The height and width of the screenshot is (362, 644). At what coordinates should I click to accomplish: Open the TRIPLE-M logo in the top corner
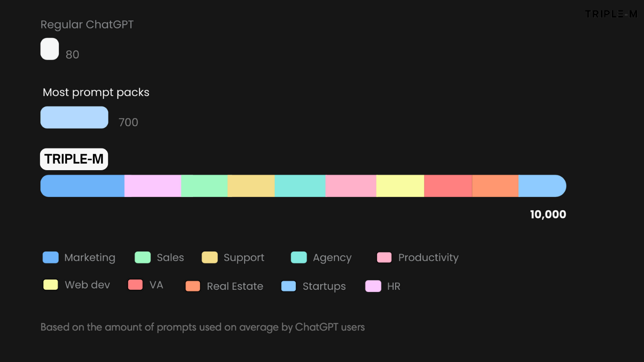pos(611,14)
